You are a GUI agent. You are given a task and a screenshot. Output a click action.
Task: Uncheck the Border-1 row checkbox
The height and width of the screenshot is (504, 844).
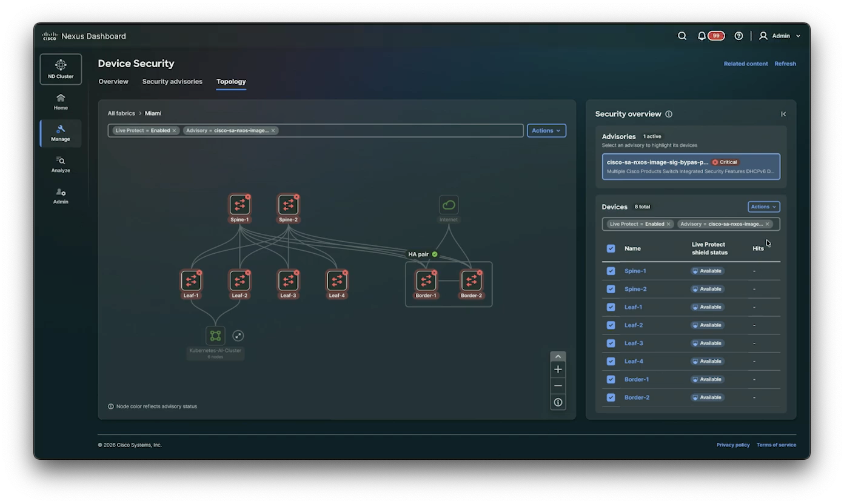(x=611, y=379)
